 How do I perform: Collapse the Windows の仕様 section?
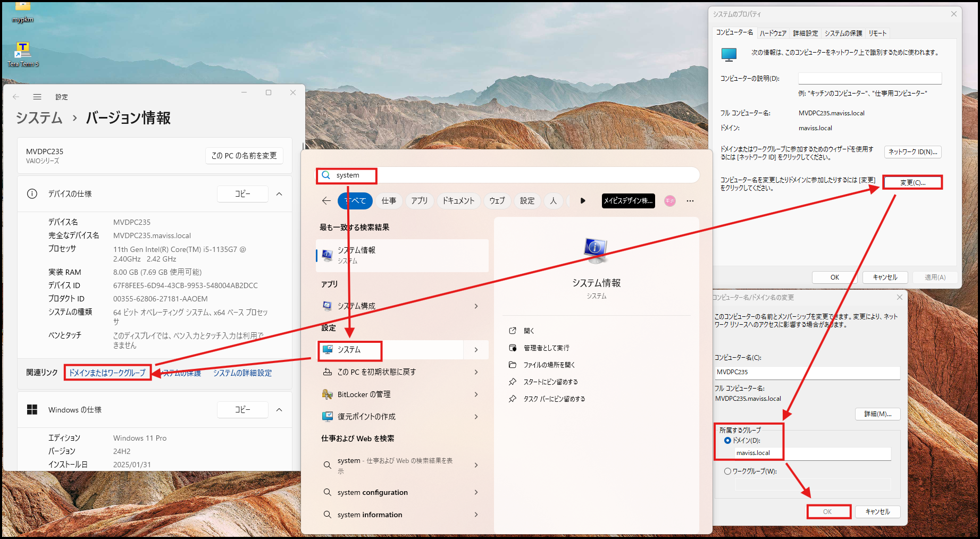pyautogui.click(x=279, y=410)
